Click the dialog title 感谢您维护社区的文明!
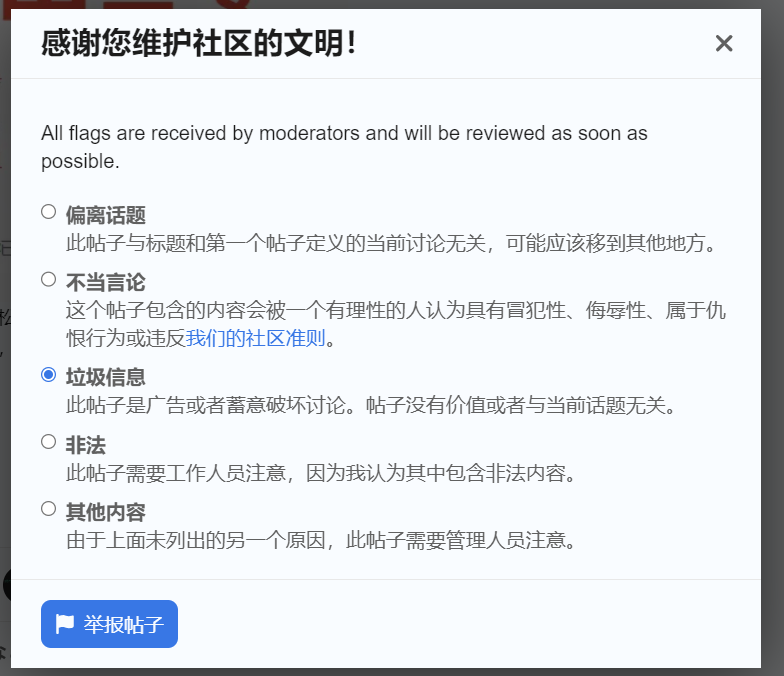The height and width of the screenshot is (676, 784). (x=198, y=43)
